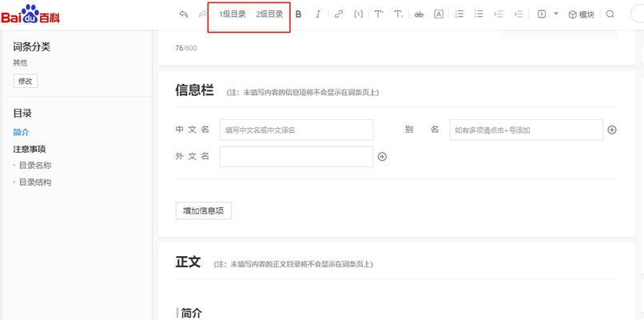Toggle bold formatting

[x=299, y=14]
